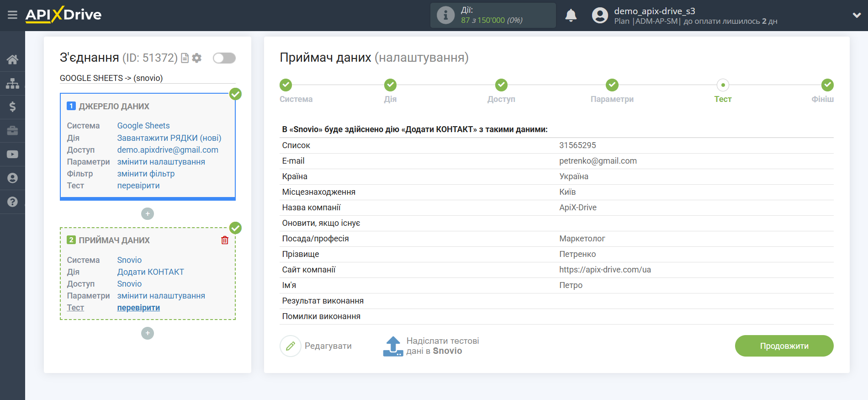Click the user avatar icon
Viewport: 868px width, 400px height.
[600, 16]
